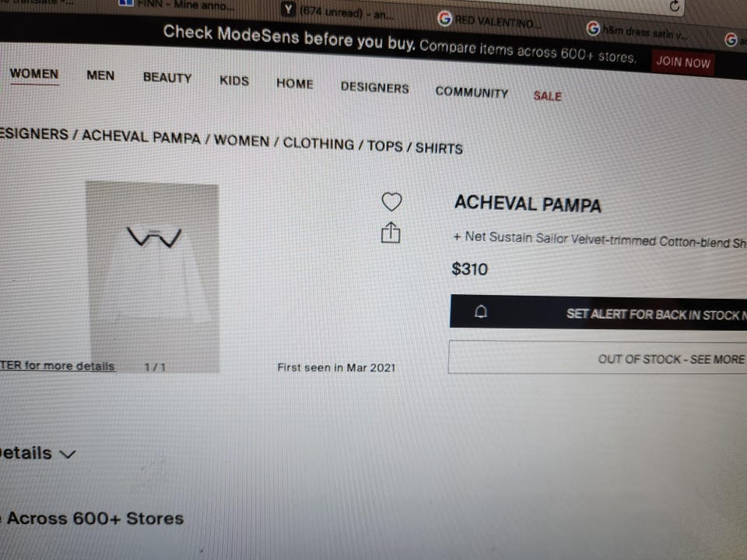Open the ACHEVAL PAMPA brand title
This screenshot has width=747, height=560.
tap(528, 204)
